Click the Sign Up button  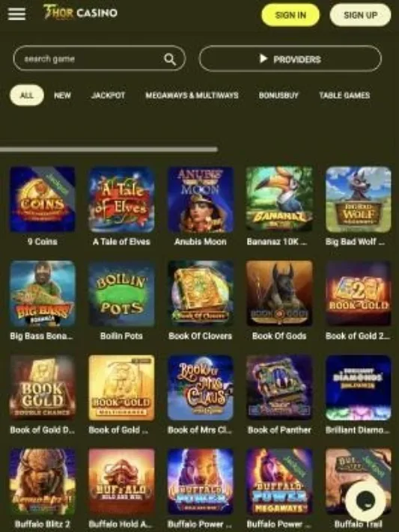tap(360, 15)
